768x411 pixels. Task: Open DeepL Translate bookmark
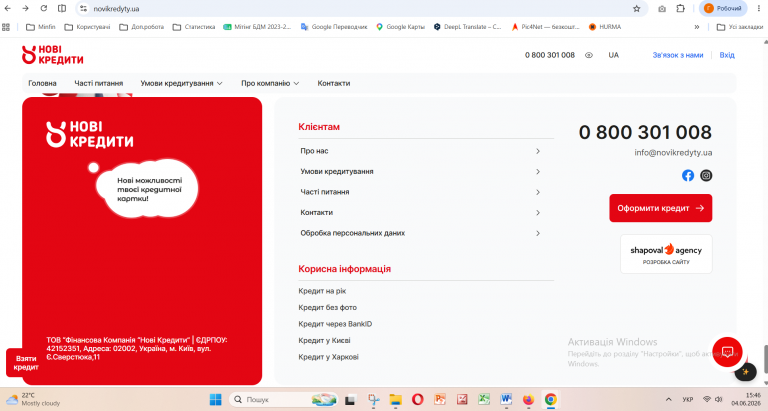(467, 27)
